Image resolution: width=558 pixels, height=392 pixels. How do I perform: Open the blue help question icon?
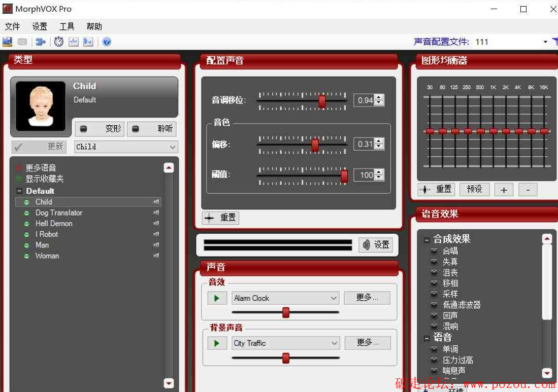107,42
